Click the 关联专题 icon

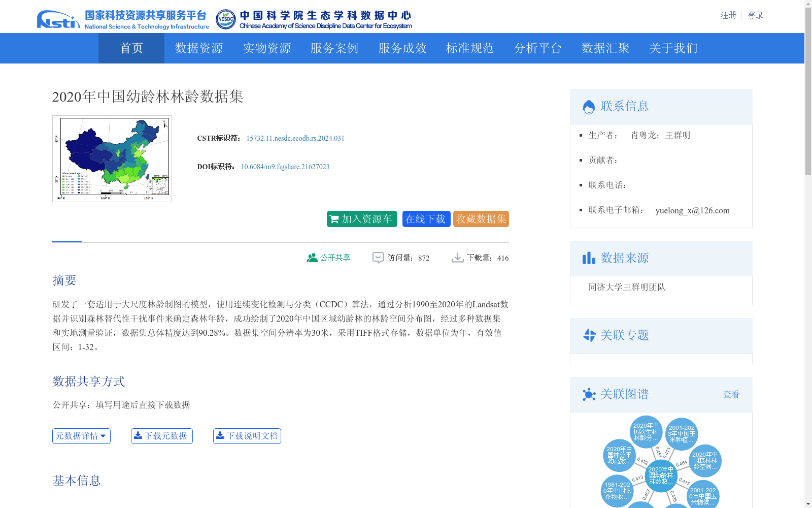[589, 335]
